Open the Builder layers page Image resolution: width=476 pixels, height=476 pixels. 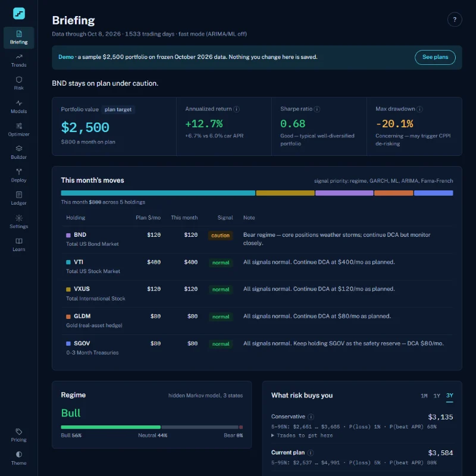19,152
